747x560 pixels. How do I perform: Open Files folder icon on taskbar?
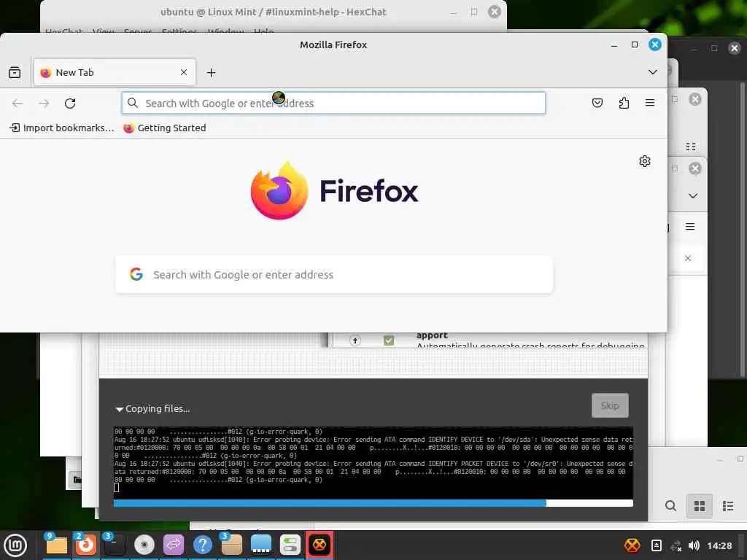[56, 545]
